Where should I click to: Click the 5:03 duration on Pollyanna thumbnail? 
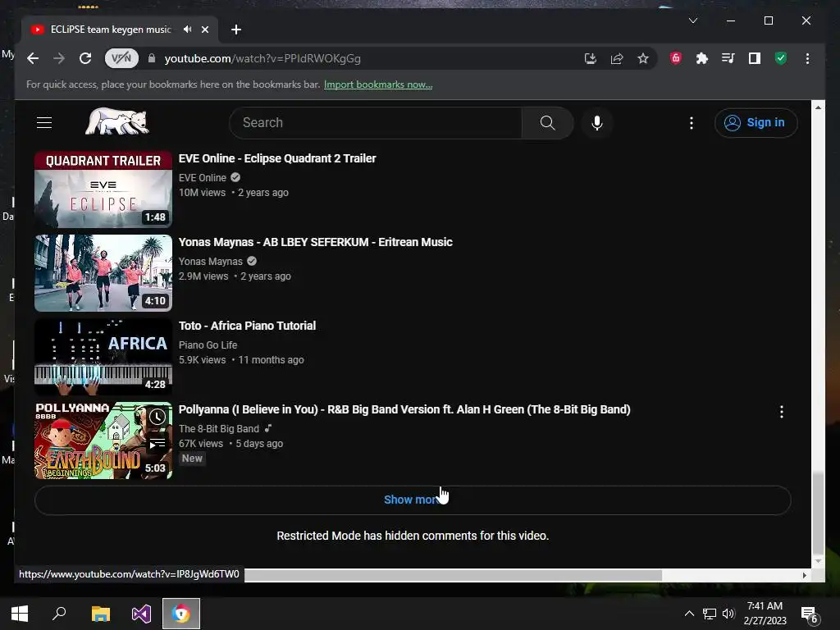tap(155, 468)
